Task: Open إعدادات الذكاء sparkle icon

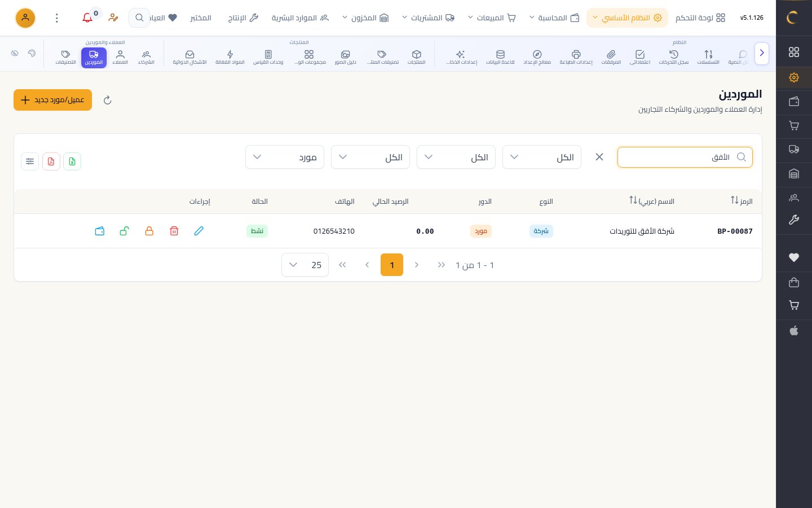Action: (461, 57)
